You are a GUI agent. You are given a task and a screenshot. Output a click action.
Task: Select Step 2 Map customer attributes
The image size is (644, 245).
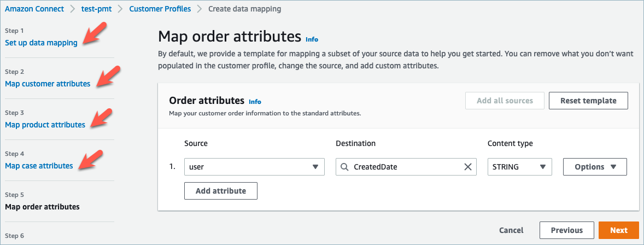tap(48, 84)
